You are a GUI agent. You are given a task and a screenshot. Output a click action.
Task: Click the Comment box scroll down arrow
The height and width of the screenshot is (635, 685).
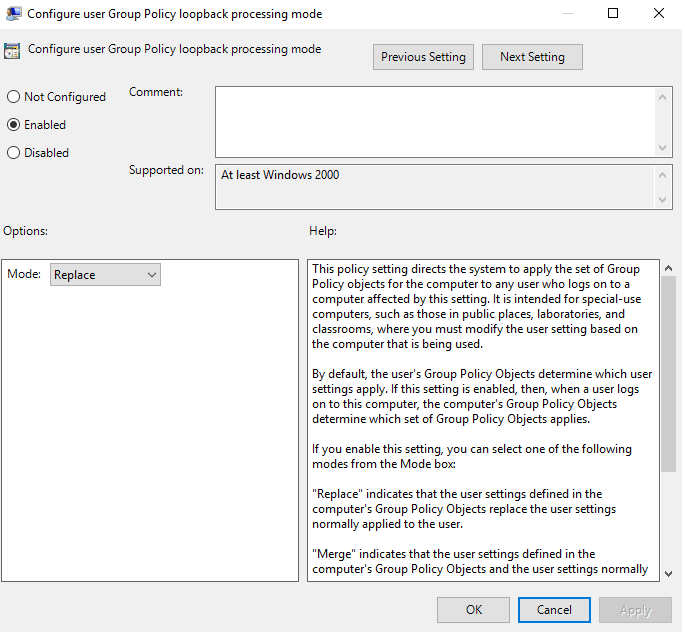(x=664, y=148)
